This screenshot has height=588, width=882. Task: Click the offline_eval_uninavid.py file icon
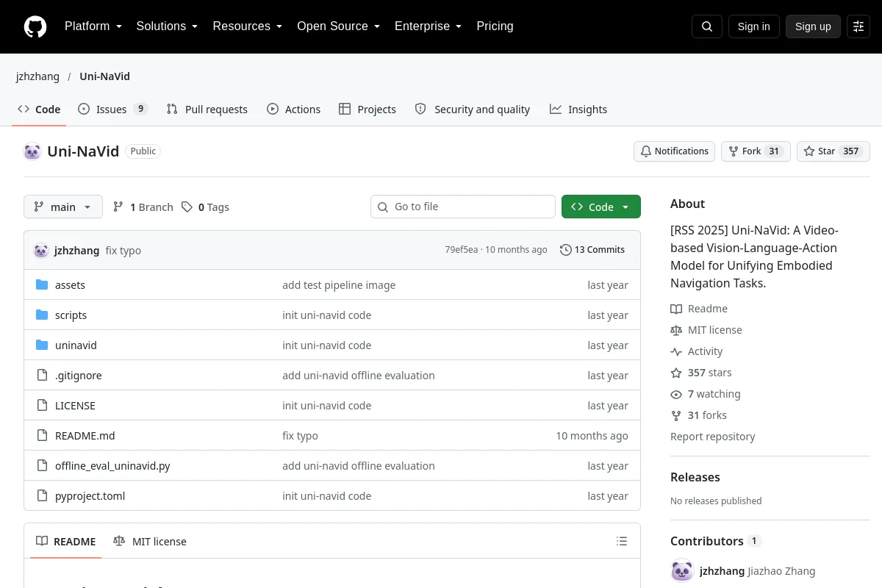[x=42, y=466]
